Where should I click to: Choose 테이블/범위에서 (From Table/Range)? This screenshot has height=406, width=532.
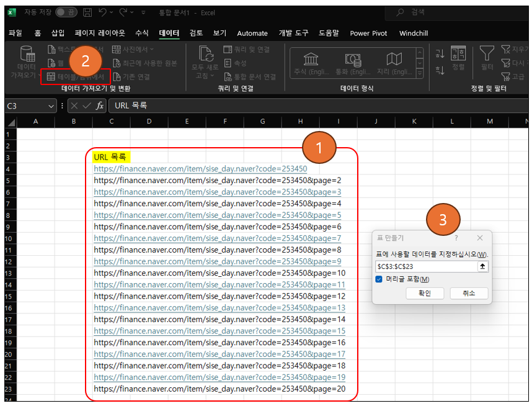(75, 77)
